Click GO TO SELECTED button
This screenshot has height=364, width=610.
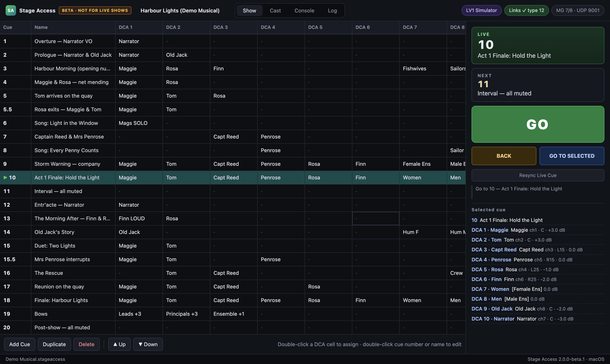572,156
